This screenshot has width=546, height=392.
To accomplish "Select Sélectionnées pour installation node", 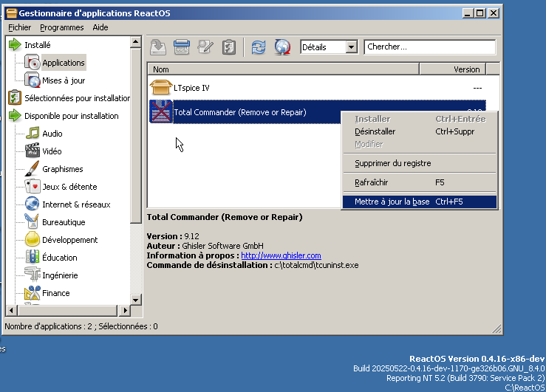I will pyautogui.click(x=77, y=98).
